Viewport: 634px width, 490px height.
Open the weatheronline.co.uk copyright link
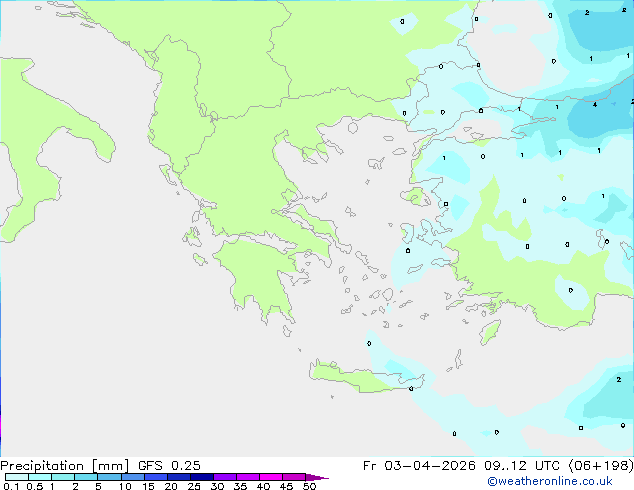550,481
